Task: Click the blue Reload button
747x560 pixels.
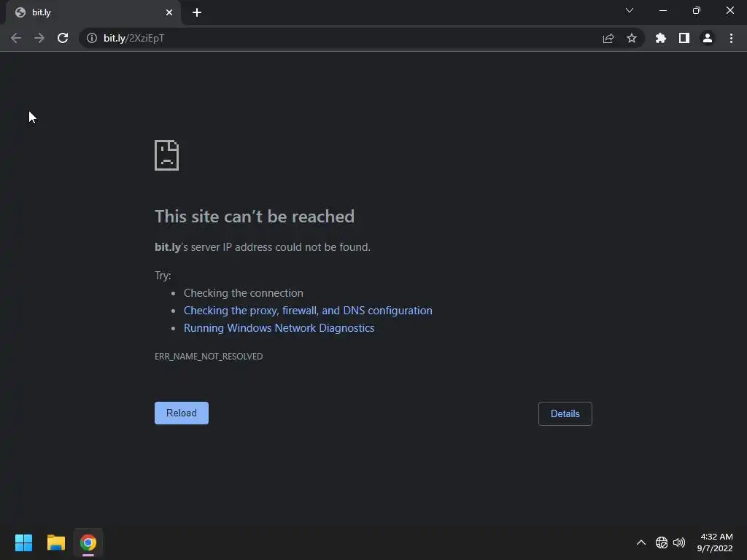Action: 182,413
